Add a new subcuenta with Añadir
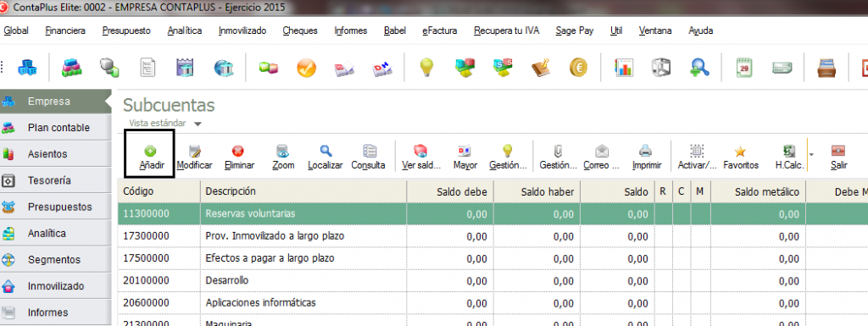Screen dimensions: 868x326 [150, 157]
